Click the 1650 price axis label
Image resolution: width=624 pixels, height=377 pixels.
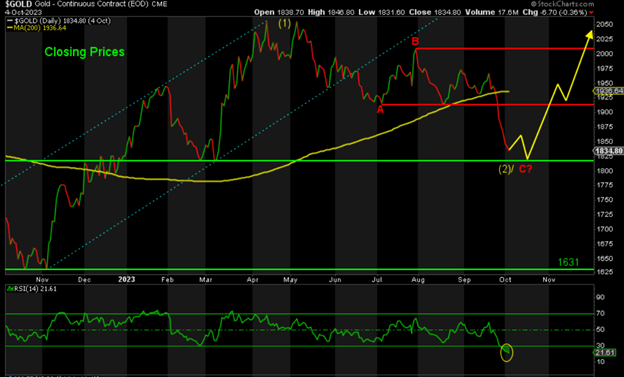pyautogui.click(x=604, y=258)
